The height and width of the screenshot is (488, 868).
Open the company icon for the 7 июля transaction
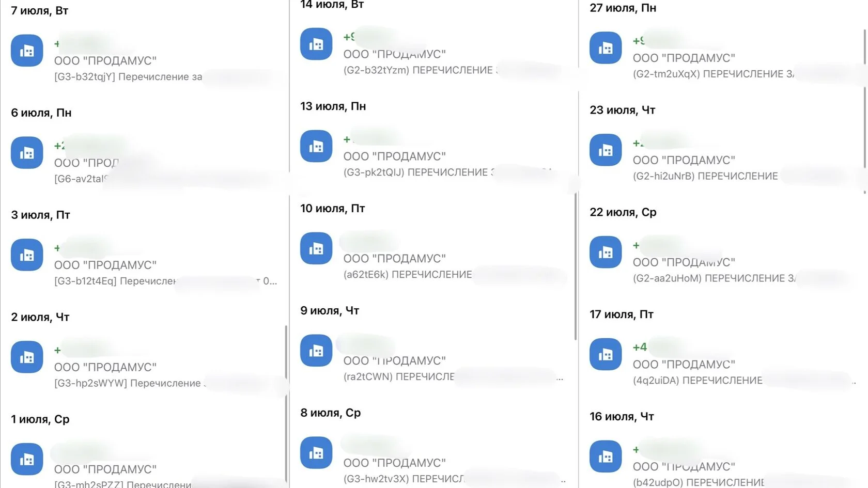point(27,51)
